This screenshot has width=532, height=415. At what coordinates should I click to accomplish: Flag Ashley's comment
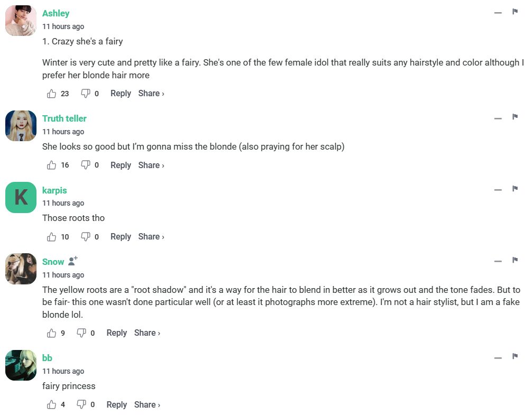point(515,12)
